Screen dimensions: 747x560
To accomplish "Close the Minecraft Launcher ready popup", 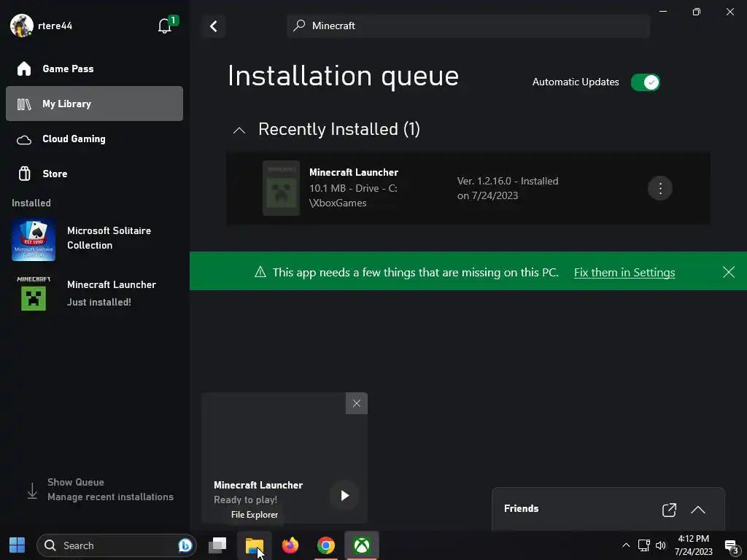I will [x=356, y=403].
